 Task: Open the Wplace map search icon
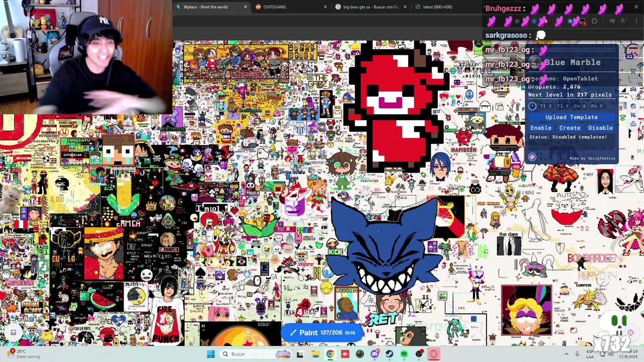pyautogui.click(x=633, y=106)
